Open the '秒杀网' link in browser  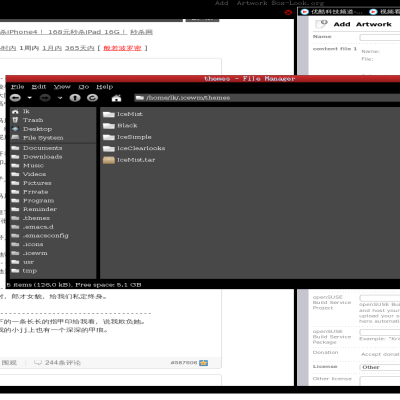pos(141,32)
